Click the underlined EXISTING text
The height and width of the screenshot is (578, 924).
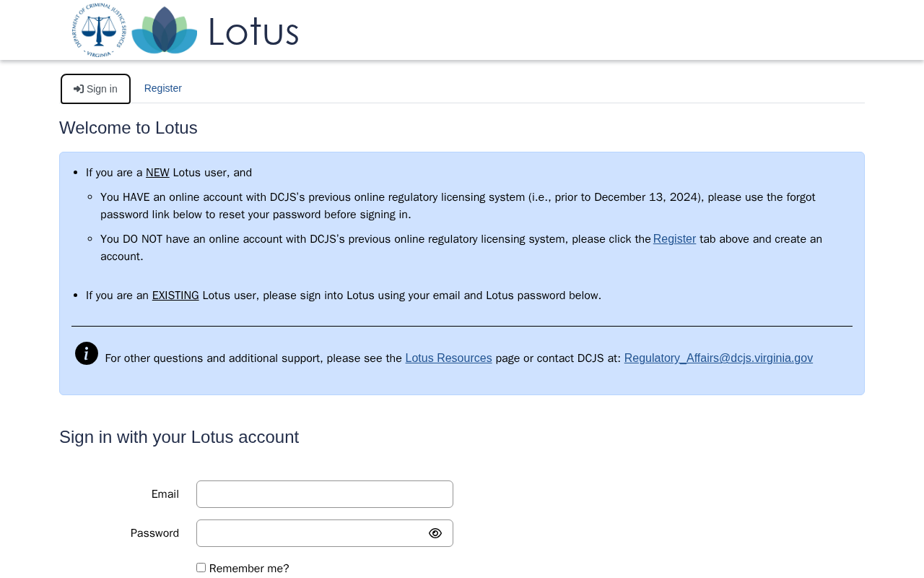point(175,296)
